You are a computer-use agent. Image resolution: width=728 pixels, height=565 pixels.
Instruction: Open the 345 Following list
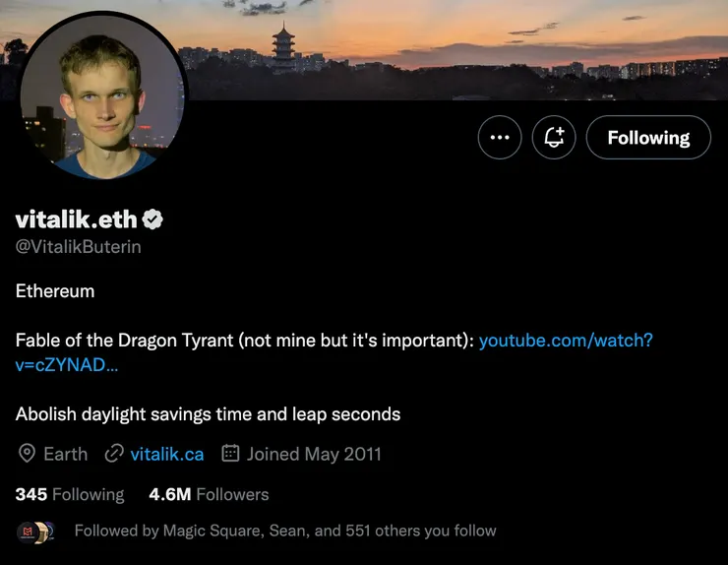[x=70, y=494]
